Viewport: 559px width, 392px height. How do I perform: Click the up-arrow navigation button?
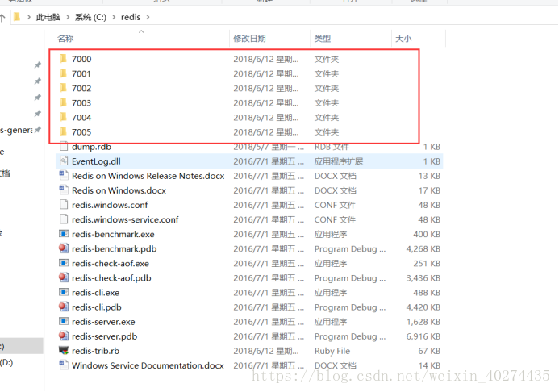2,17
